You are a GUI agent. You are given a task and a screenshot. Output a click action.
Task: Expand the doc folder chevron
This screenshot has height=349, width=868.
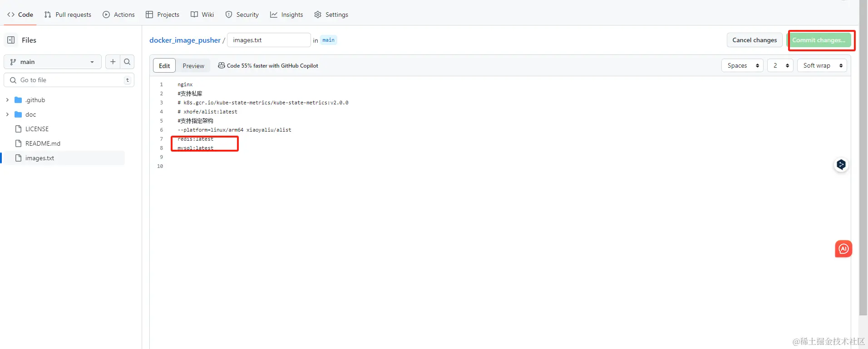[7, 114]
